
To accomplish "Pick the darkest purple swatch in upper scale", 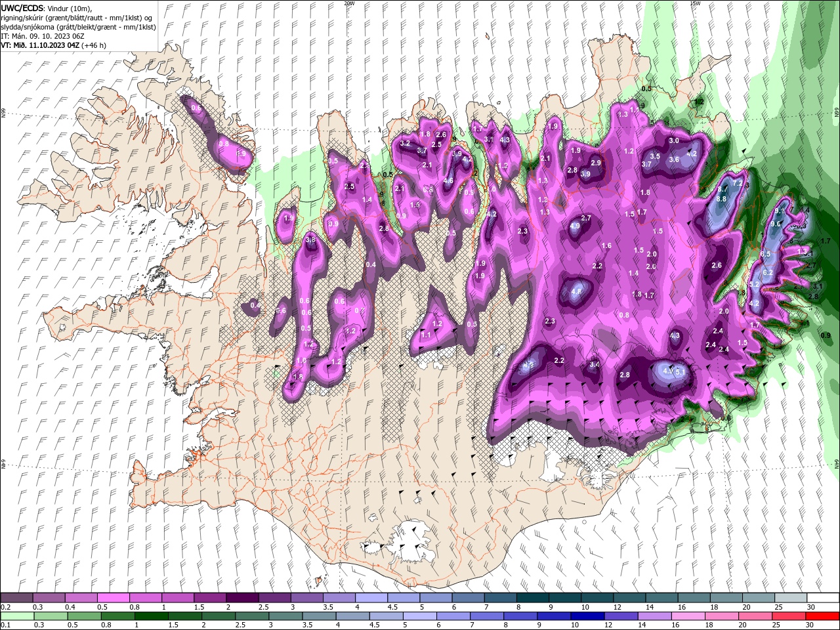I will tap(242, 598).
